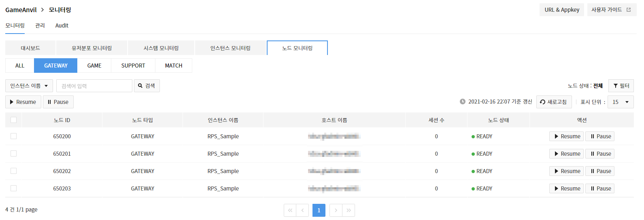The image size is (644, 220).
Task: Switch to the 모니터링 top tab
Action: click(x=15, y=25)
